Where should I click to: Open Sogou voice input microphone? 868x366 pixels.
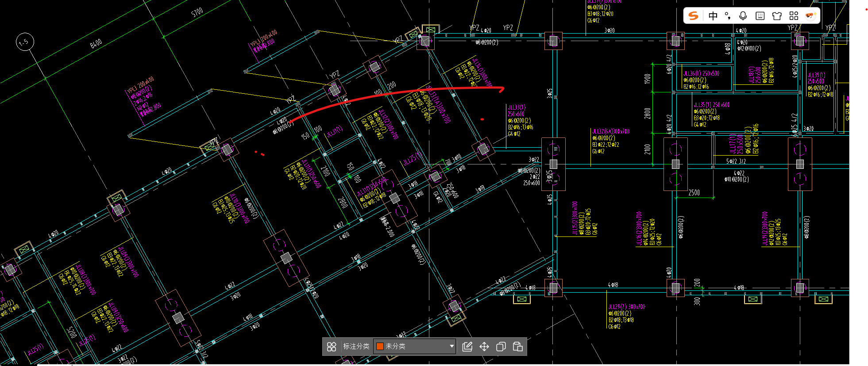[743, 16]
